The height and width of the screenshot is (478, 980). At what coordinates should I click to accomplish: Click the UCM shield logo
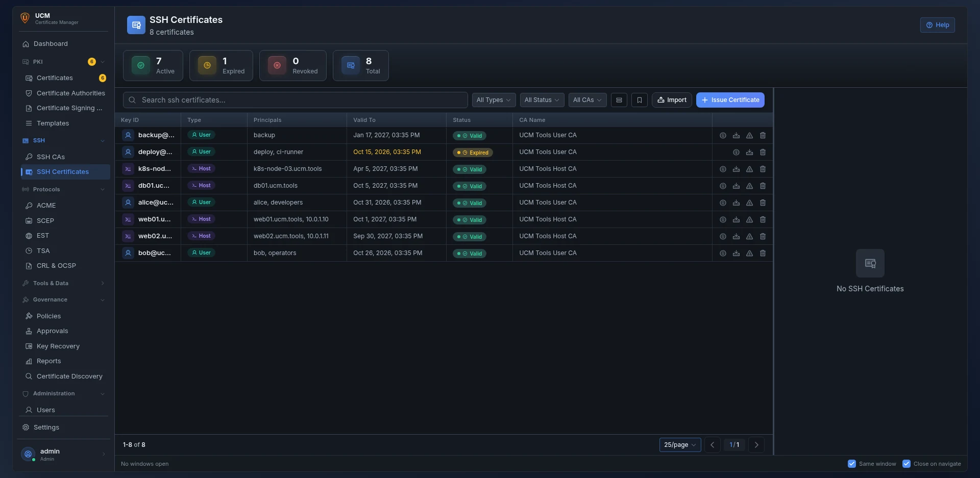(x=25, y=18)
